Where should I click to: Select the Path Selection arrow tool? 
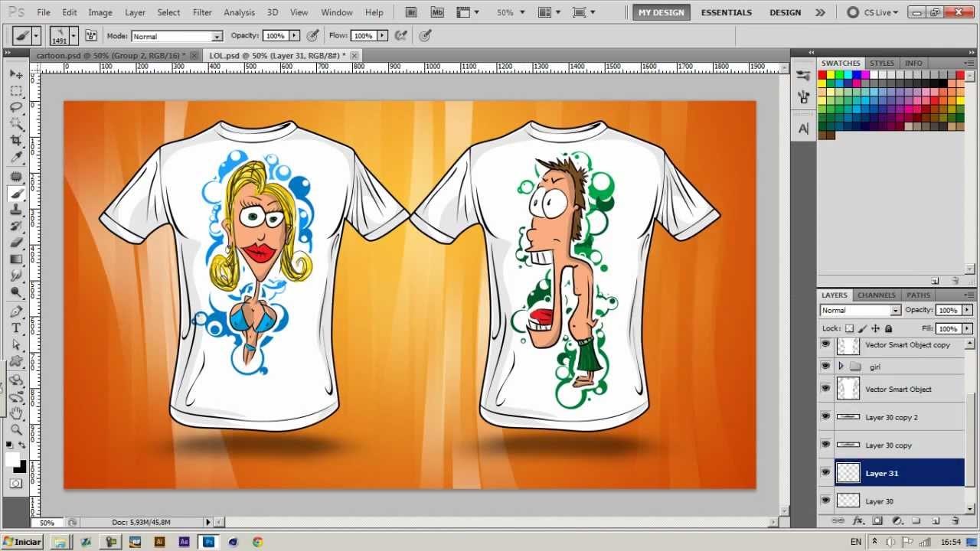(16, 345)
